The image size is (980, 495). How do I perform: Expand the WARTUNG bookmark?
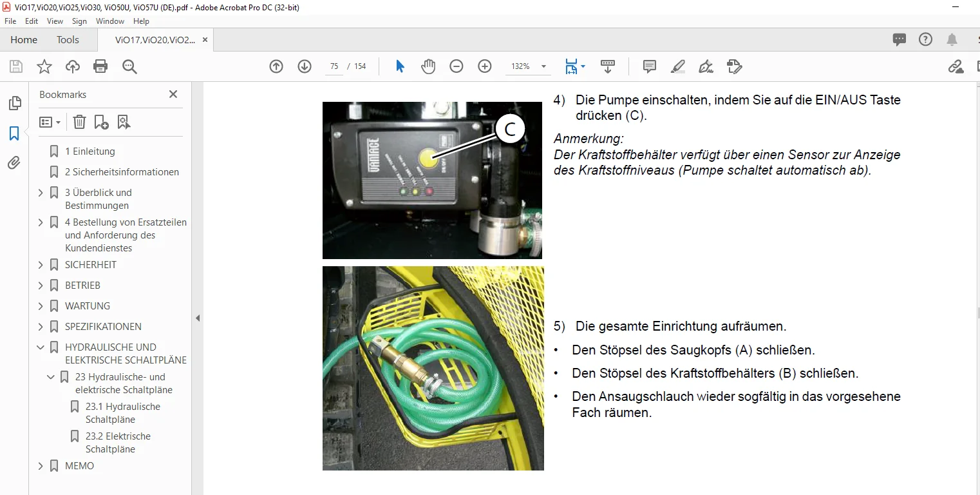(x=41, y=306)
